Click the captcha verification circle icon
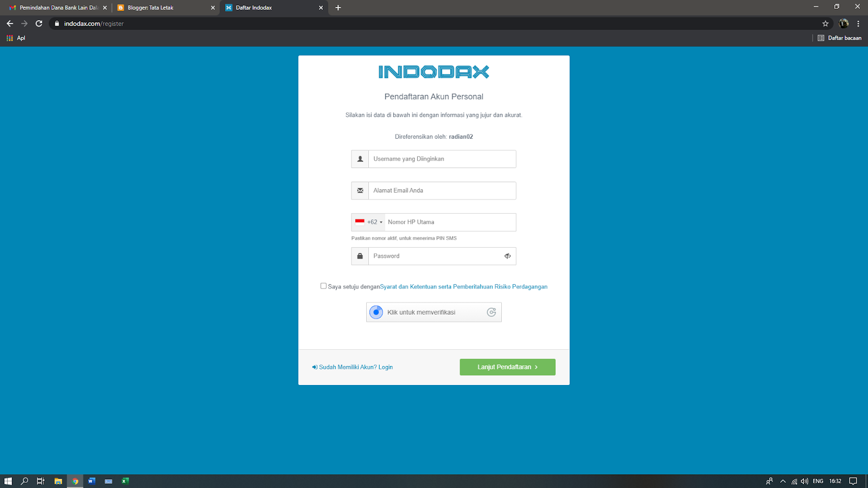Screen dimensions: 868x488 (x=376, y=312)
